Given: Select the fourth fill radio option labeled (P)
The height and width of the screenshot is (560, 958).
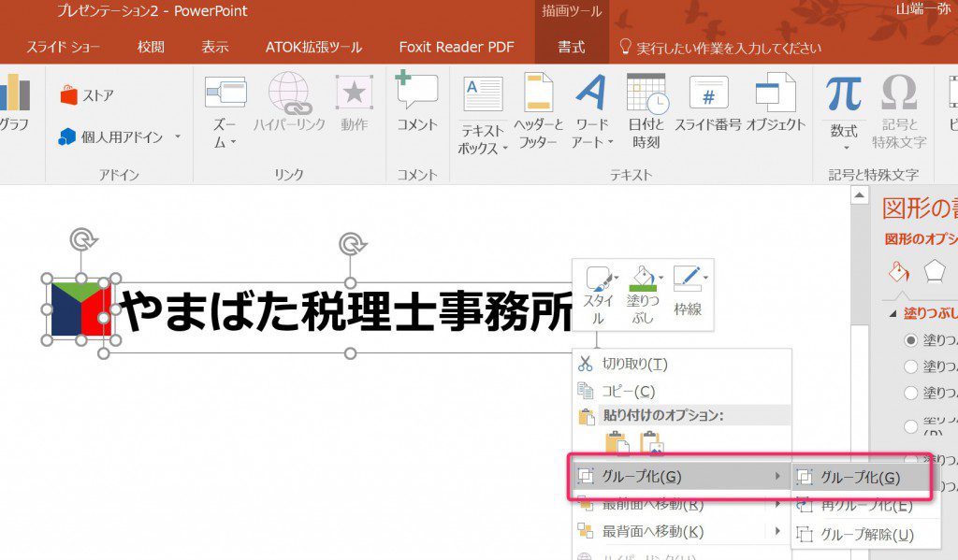Looking at the screenshot, I should click(x=910, y=425).
